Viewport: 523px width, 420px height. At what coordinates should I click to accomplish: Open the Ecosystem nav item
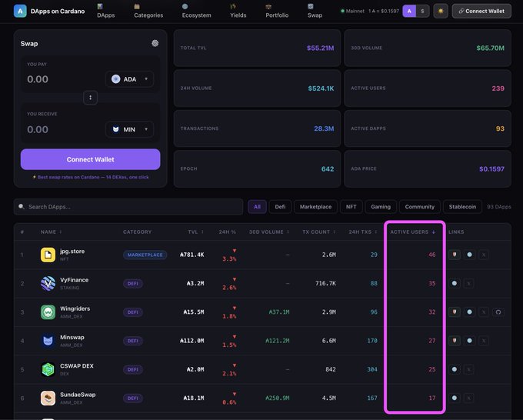196,11
